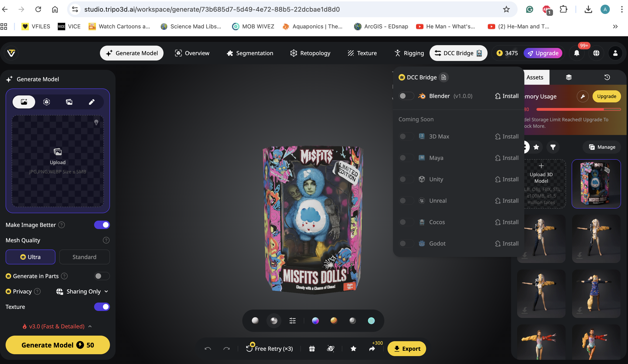Click the notifications bell icon
Viewport: 628px width, 364px height.
point(577,53)
